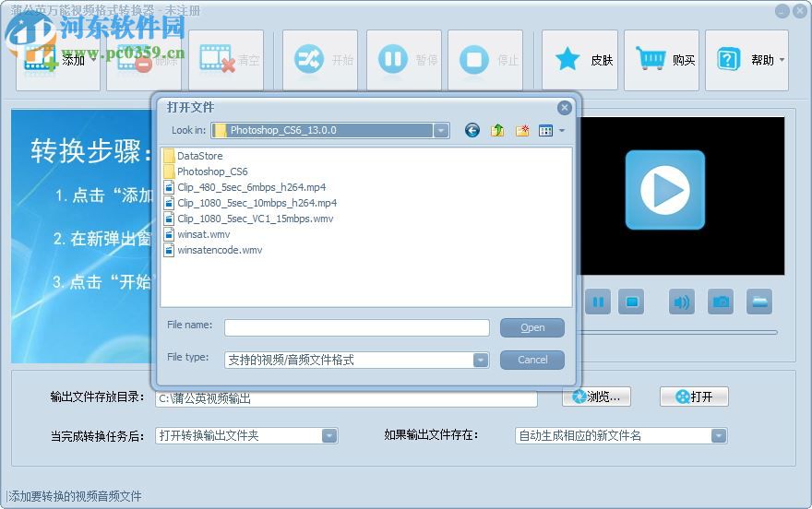
Task: Click the 删除 remove video toolbar button
Action: [144, 60]
